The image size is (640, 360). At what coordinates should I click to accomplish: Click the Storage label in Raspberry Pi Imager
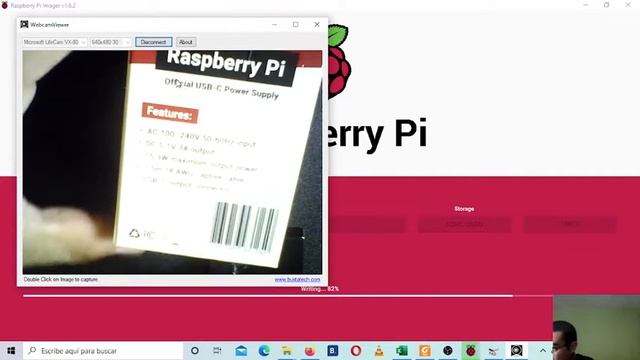click(464, 209)
